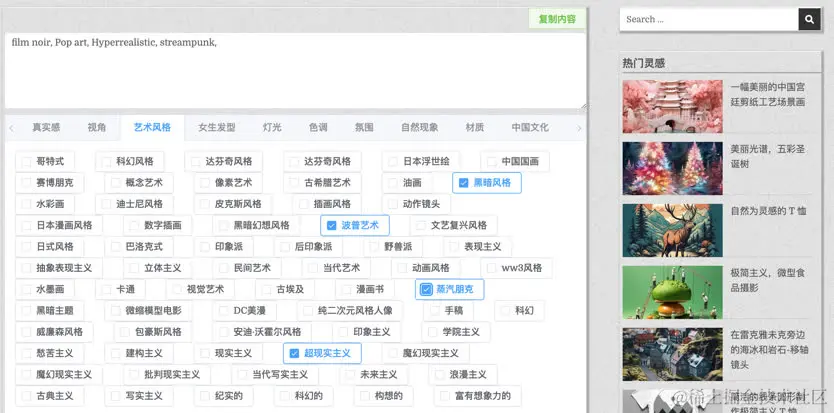
Task: Enable the 日本漫画风格 checkbox
Action: (x=26, y=225)
